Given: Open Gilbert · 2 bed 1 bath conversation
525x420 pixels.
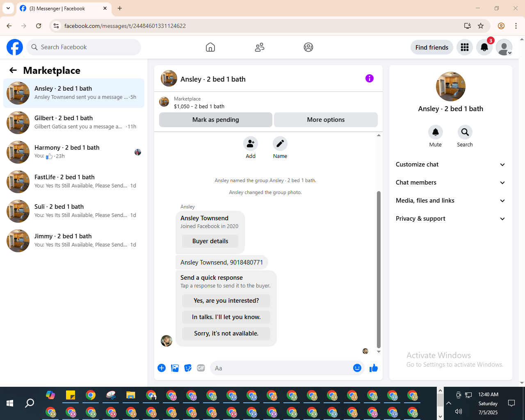Looking at the screenshot, I should pyautogui.click(x=74, y=123).
